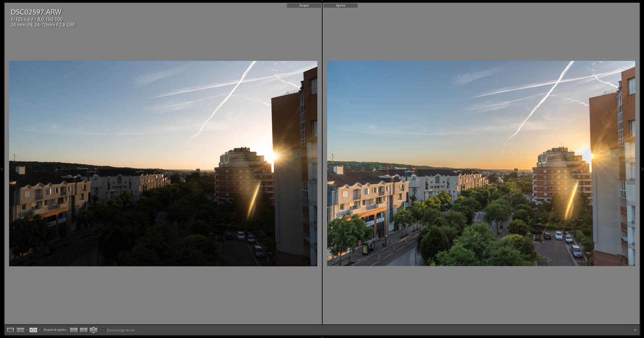Select the Before (Avant) photo preview
This screenshot has width=644, height=338.
click(163, 163)
